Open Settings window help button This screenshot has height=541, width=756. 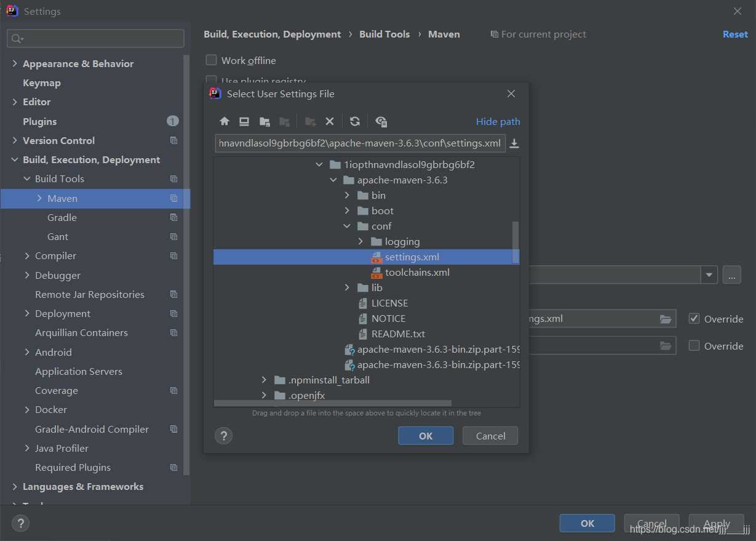[20, 523]
